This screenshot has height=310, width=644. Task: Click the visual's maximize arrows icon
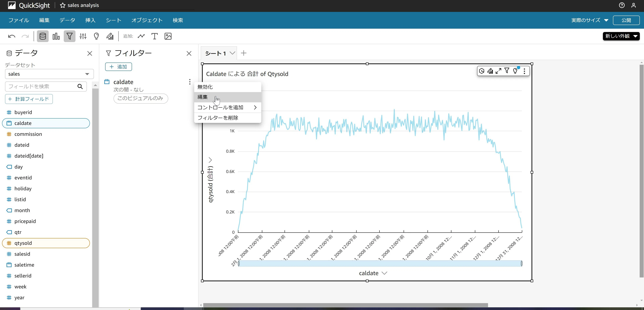[x=498, y=71]
